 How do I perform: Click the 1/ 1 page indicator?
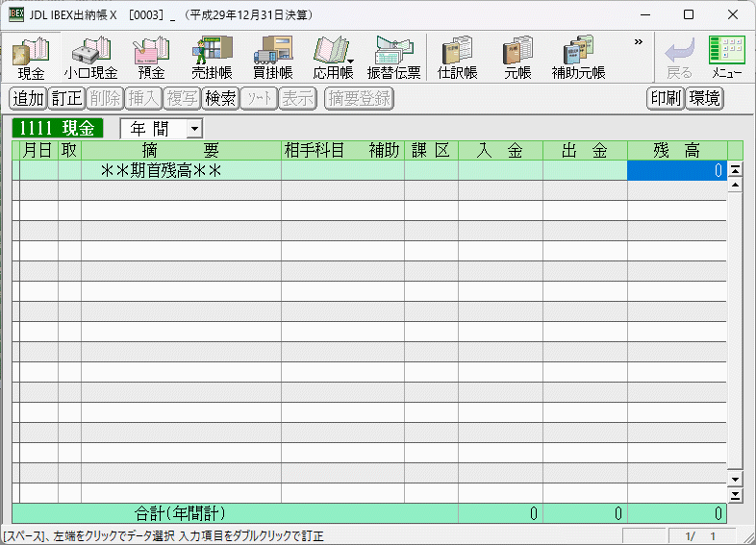(x=701, y=535)
